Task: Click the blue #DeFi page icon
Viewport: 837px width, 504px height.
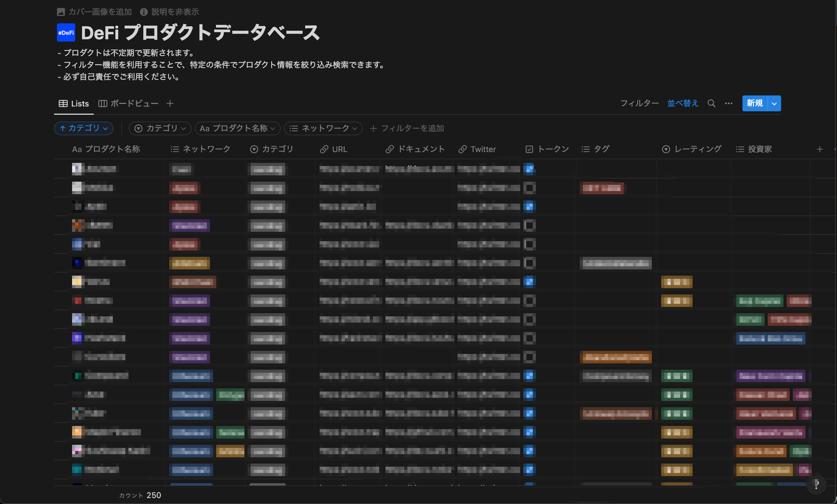Action: 66,33
